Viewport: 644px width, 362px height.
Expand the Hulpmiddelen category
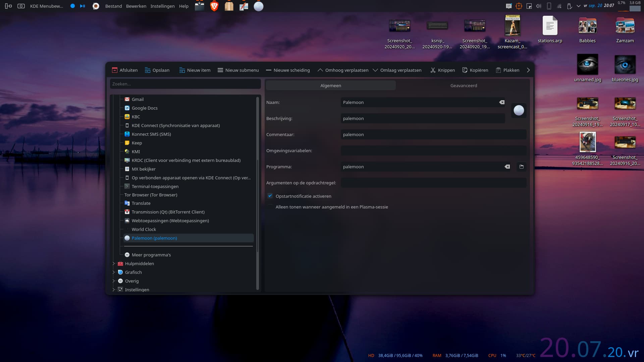(114, 263)
